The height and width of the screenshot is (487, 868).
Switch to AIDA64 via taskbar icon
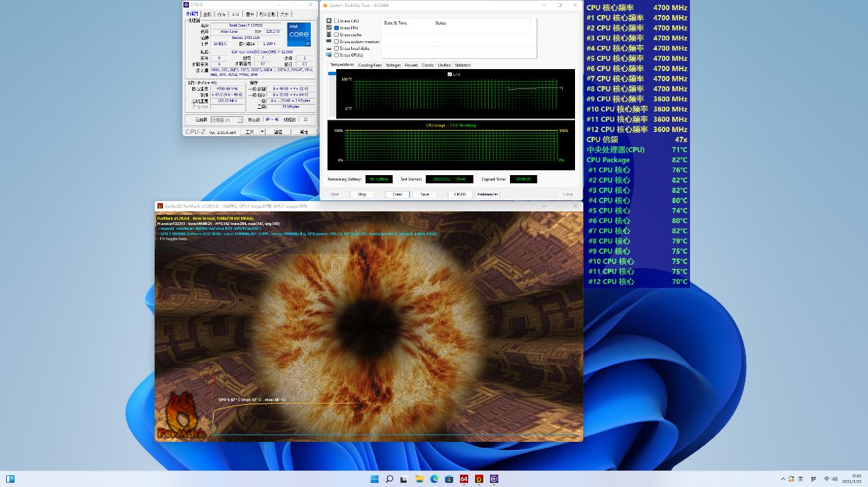pyautogui.click(x=464, y=479)
